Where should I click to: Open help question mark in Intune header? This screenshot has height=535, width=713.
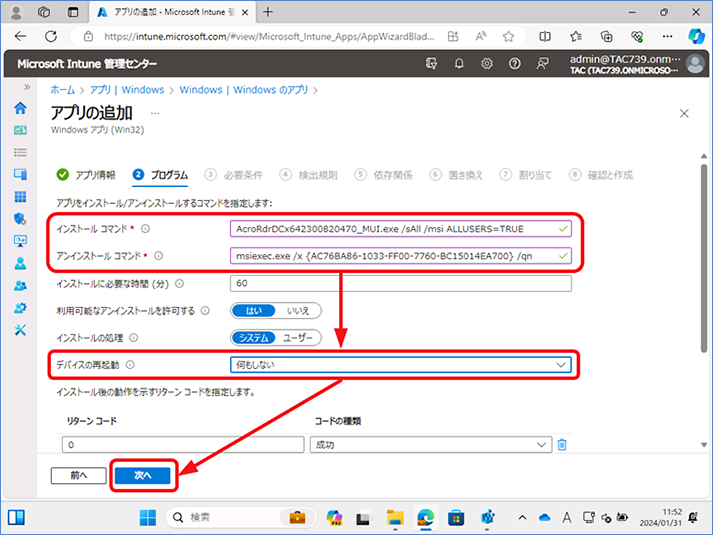tap(515, 64)
